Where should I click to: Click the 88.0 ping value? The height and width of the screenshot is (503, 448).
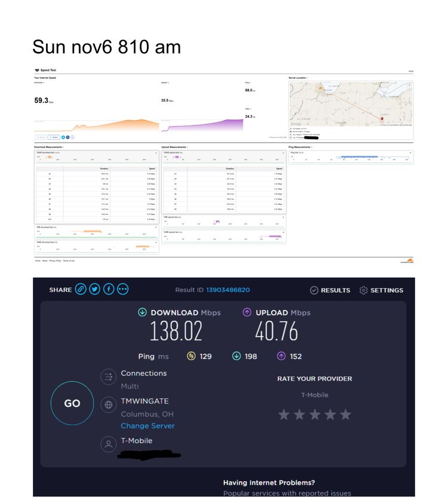(x=248, y=90)
